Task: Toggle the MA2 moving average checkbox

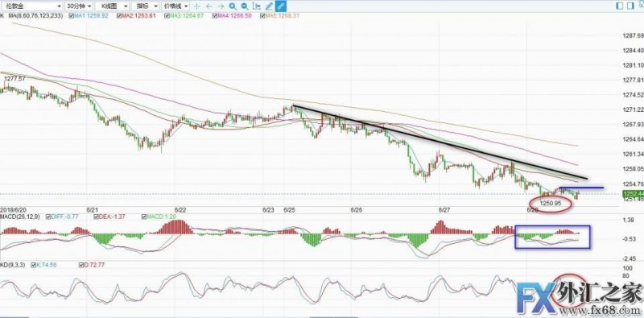Action: click(x=119, y=15)
